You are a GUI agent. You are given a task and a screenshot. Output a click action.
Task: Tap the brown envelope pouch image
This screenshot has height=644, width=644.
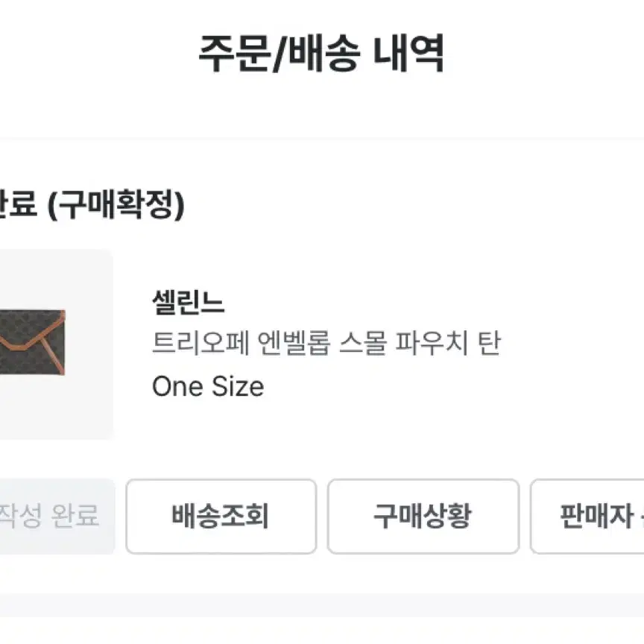[x=33, y=342]
